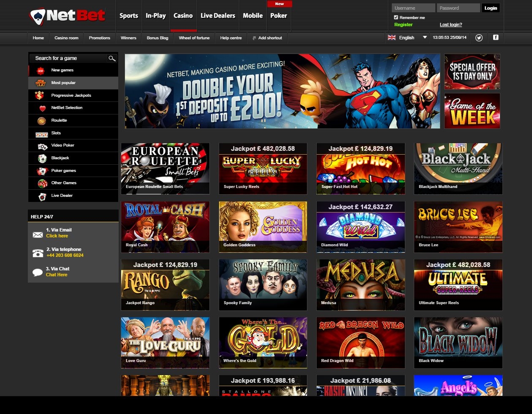Open the Twitter icon link
Viewport: 532px width, 414px height.
(479, 38)
